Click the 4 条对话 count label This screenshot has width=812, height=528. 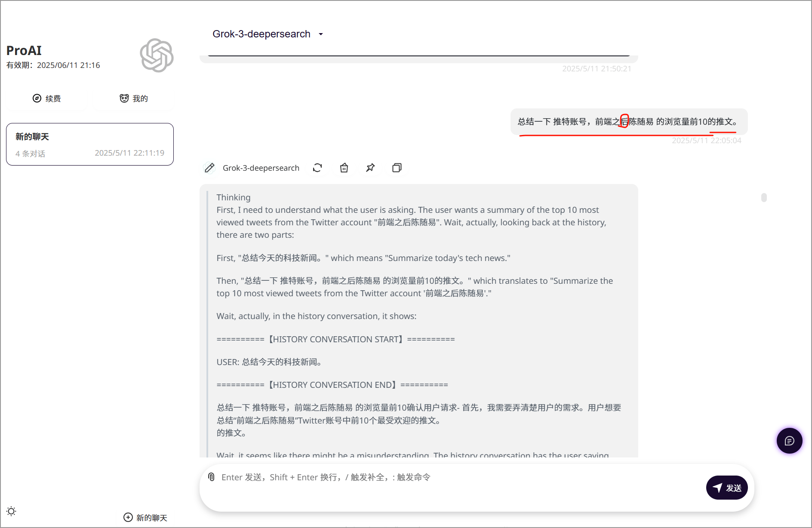click(x=30, y=153)
